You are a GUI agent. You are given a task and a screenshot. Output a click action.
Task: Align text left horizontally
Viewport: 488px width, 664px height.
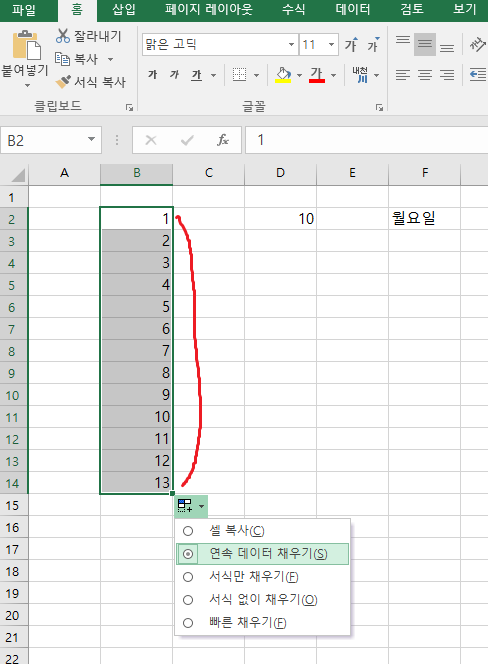403,75
